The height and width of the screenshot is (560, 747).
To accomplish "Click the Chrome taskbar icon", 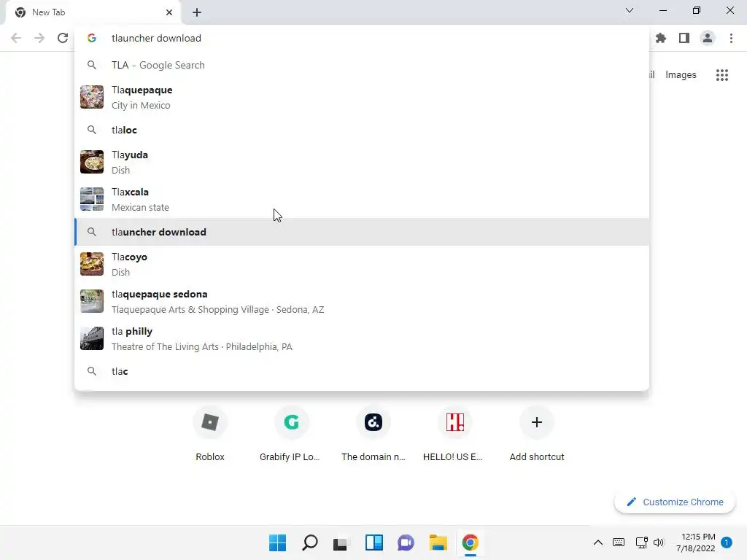I will pyautogui.click(x=471, y=542).
